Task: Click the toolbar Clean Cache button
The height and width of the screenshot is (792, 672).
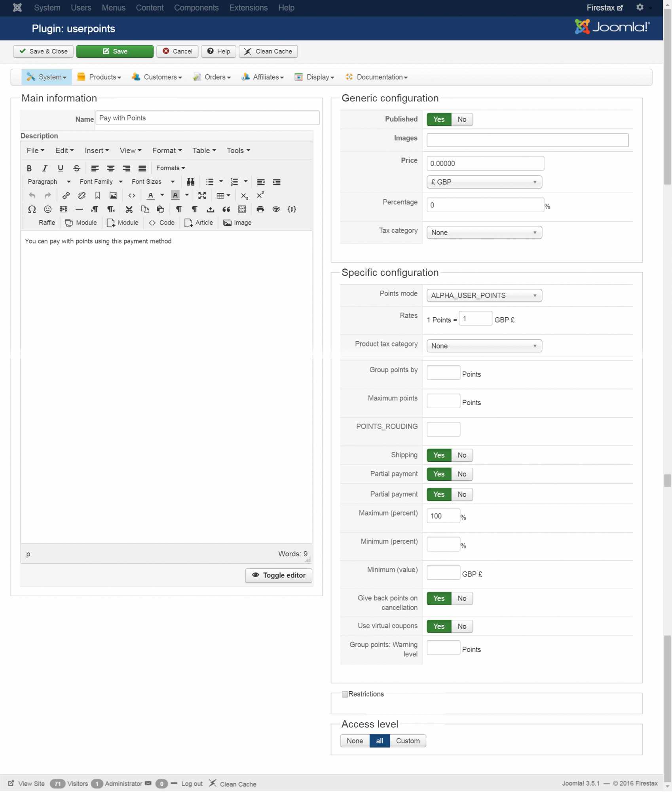Action: [x=268, y=51]
